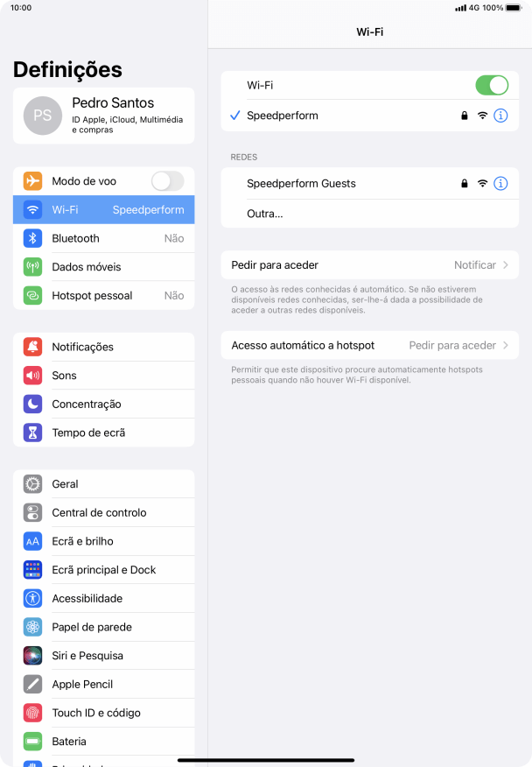Tap Siri e Pesquisa icon
532x767 pixels.
click(32, 656)
